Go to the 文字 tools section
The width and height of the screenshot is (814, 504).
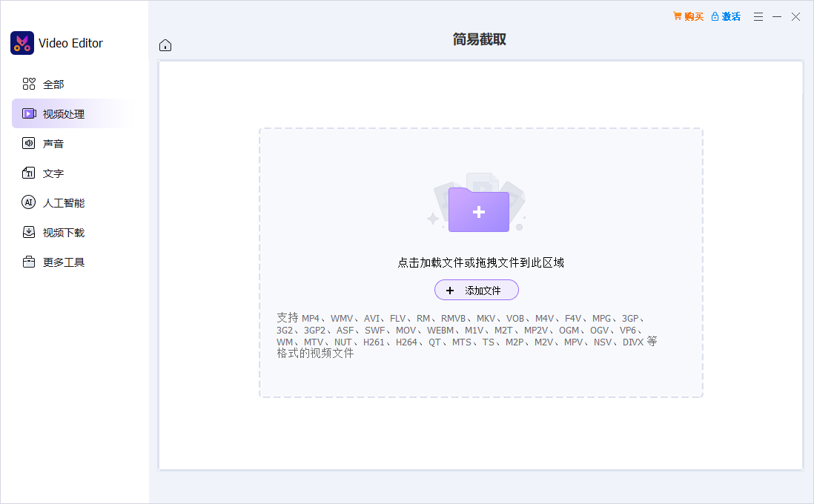[72, 173]
